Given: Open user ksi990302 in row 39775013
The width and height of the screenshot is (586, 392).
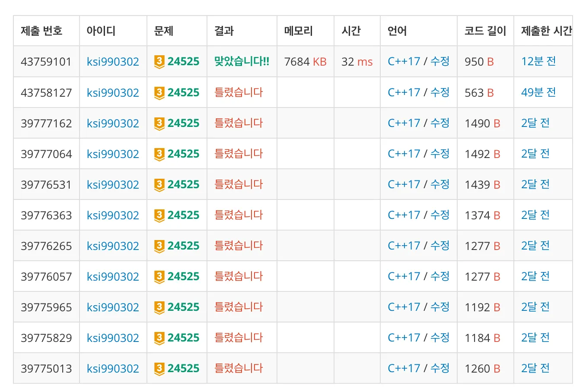Looking at the screenshot, I should 113,368.
